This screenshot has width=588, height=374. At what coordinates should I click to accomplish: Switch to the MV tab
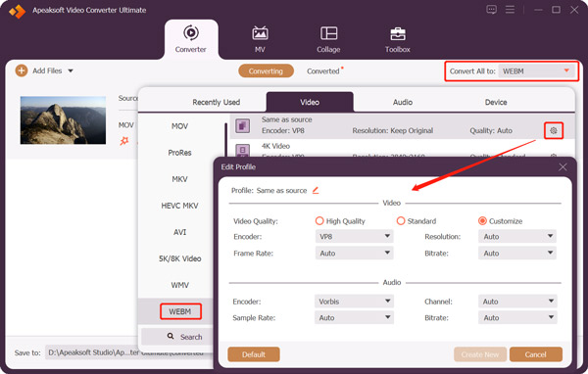(260, 39)
